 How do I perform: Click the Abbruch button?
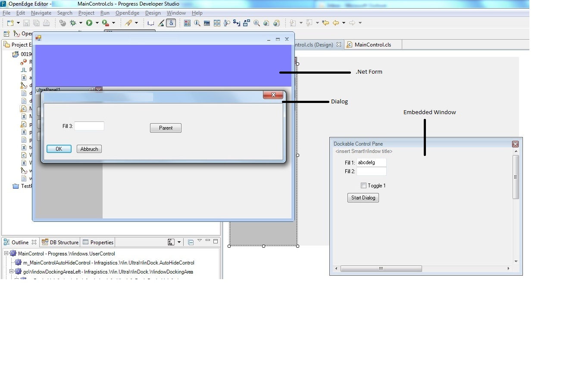89,149
